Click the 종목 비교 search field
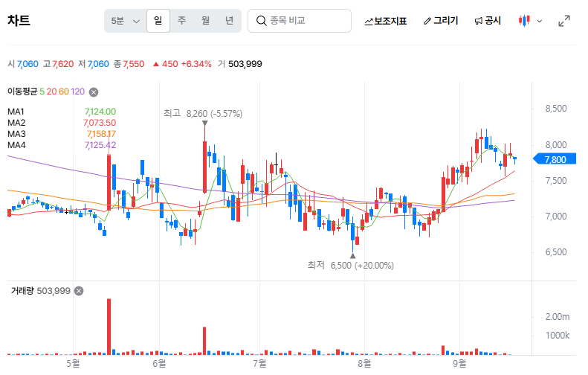 click(300, 21)
